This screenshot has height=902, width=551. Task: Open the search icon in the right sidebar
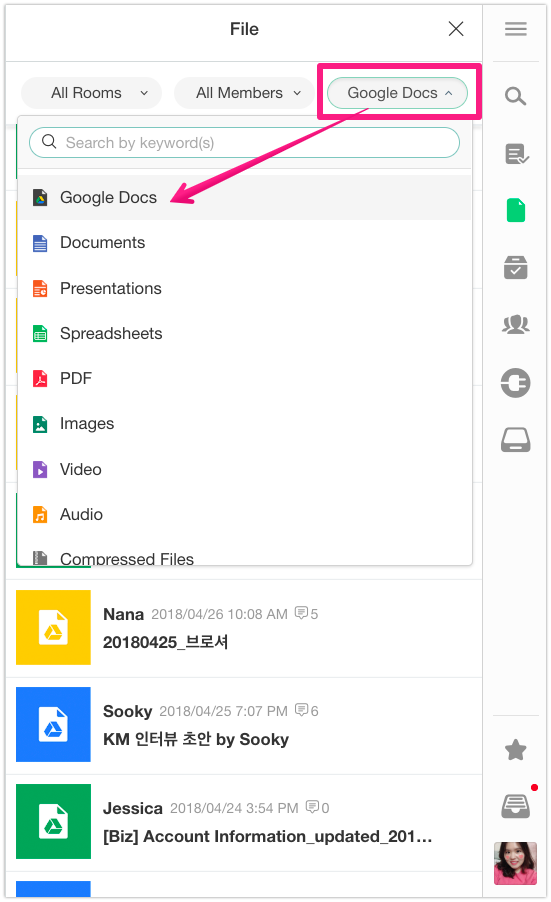(515, 96)
